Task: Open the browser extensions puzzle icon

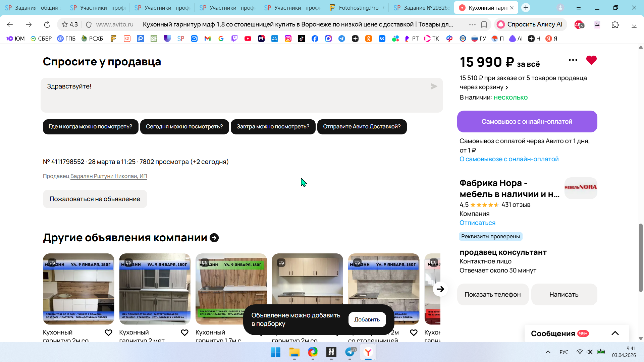Action: pyautogui.click(x=615, y=24)
